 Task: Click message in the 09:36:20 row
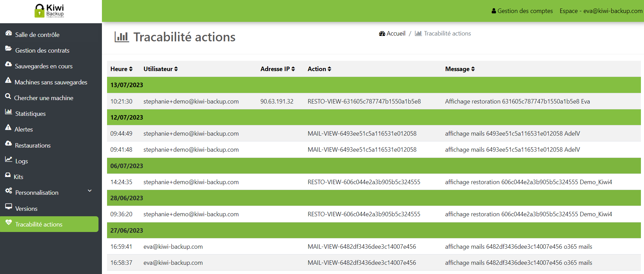coord(528,214)
